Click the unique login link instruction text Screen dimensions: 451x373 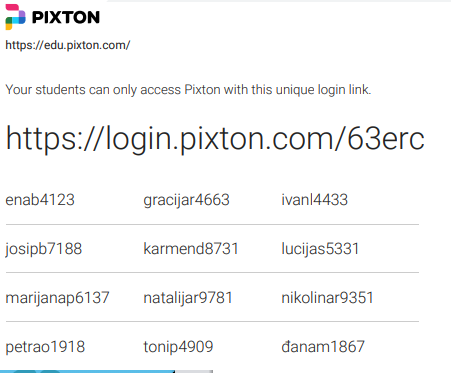pos(188,90)
